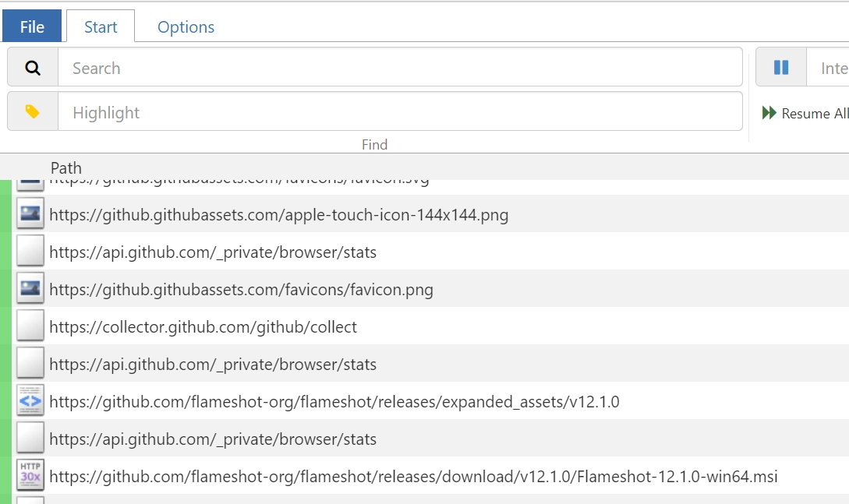Select the collector.github.com collect request URL

202,326
